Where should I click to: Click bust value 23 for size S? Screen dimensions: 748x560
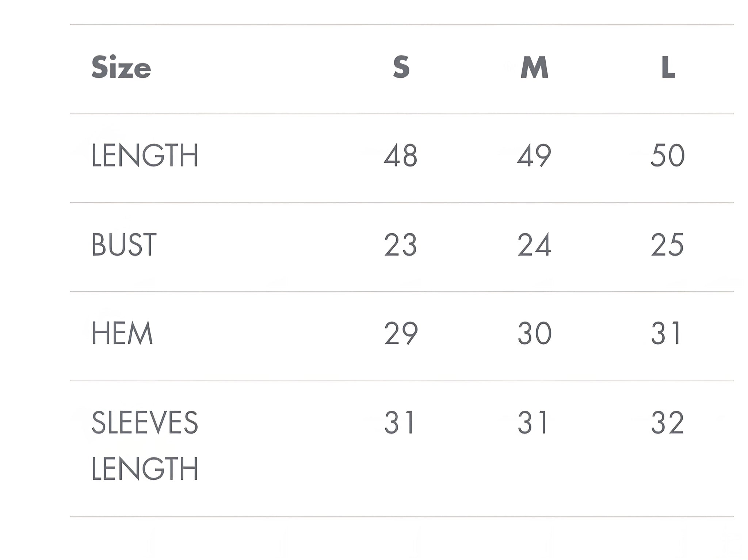pyautogui.click(x=400, y=245)
